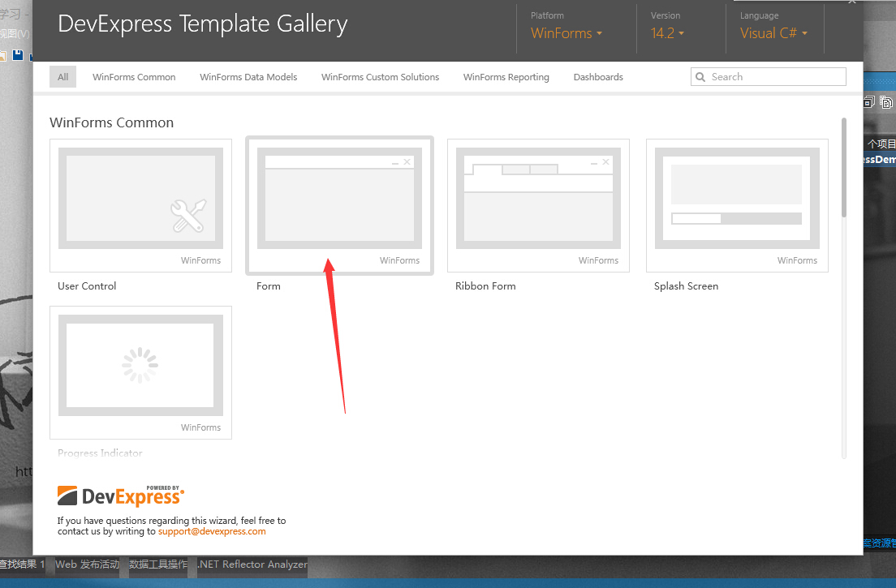896x588 pixels.
Task: Select the User Control template thumbnail
Action: (x=140, y=205)
